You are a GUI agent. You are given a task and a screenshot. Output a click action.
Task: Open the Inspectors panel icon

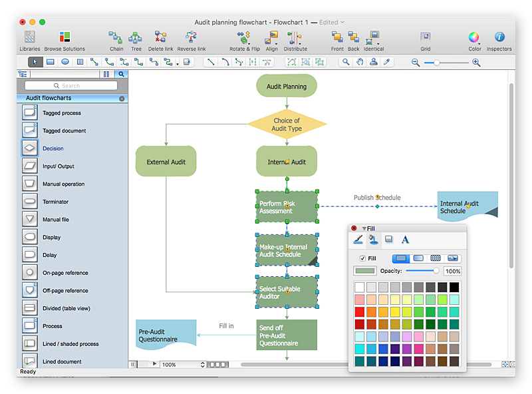tap(498, 38)
